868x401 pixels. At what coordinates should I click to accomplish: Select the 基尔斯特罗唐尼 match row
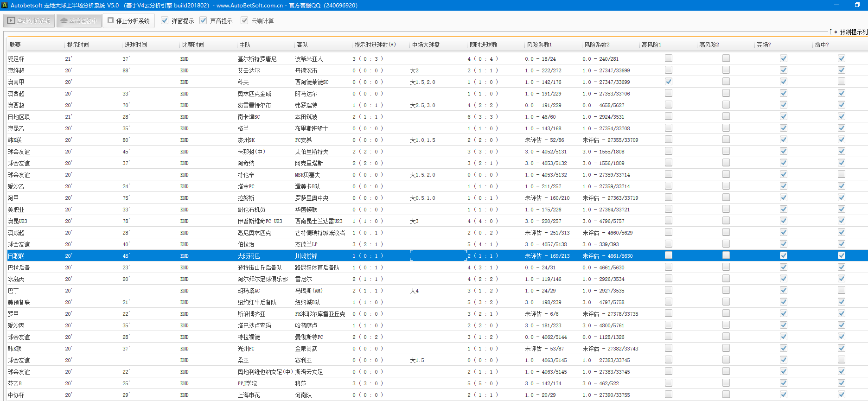point(257,59)
